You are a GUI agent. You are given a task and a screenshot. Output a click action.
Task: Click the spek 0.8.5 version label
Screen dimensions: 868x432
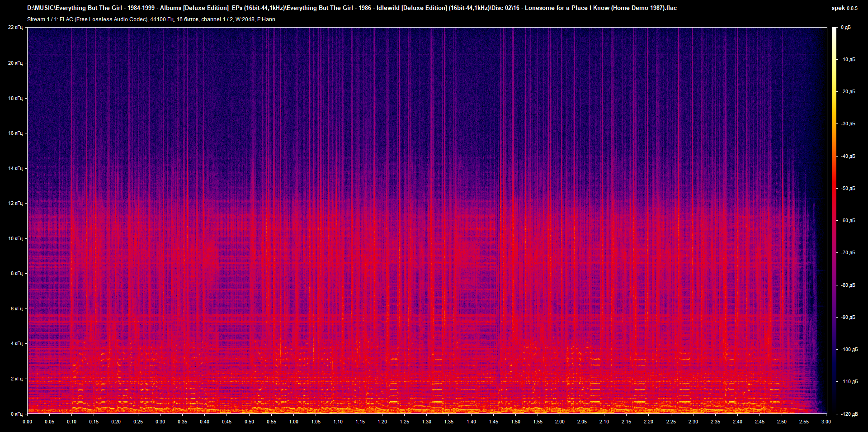[x=844, y=8]
